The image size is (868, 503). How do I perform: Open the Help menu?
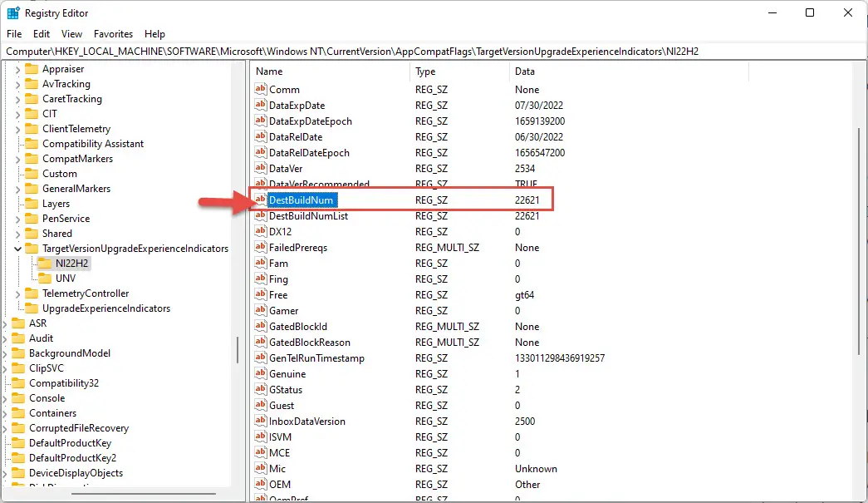[155, 34]
